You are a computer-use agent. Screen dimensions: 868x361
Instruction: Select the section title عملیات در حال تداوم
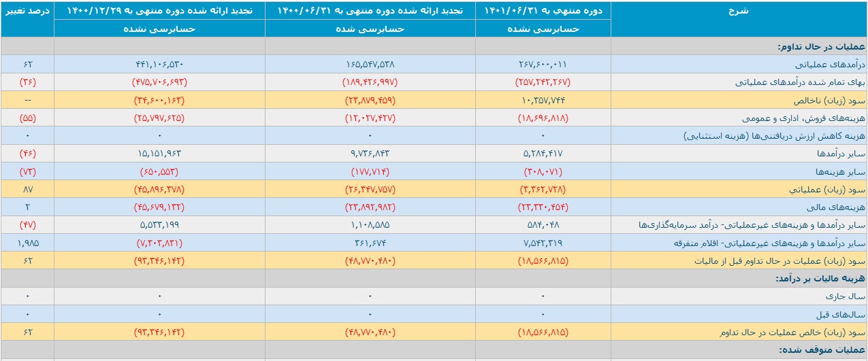821,47
